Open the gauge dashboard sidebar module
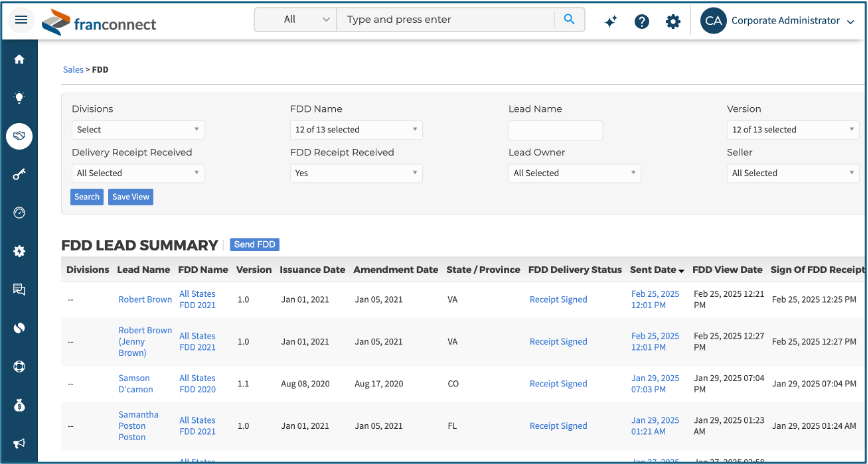868x464 pixels. coord(19,213)
